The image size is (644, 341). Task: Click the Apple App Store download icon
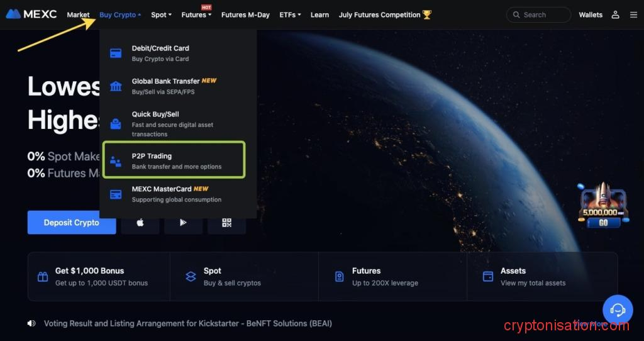(140, 223)
